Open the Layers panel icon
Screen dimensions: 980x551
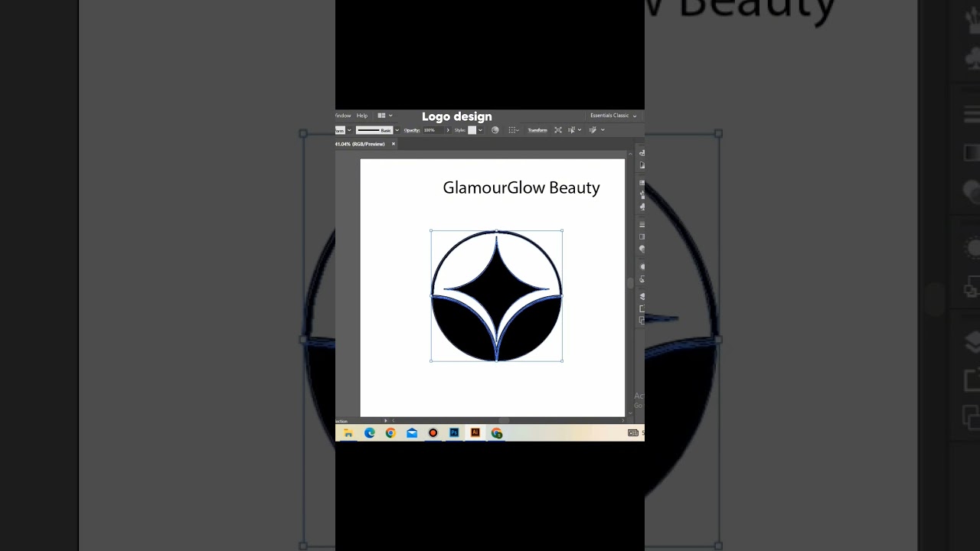point(642,296)
